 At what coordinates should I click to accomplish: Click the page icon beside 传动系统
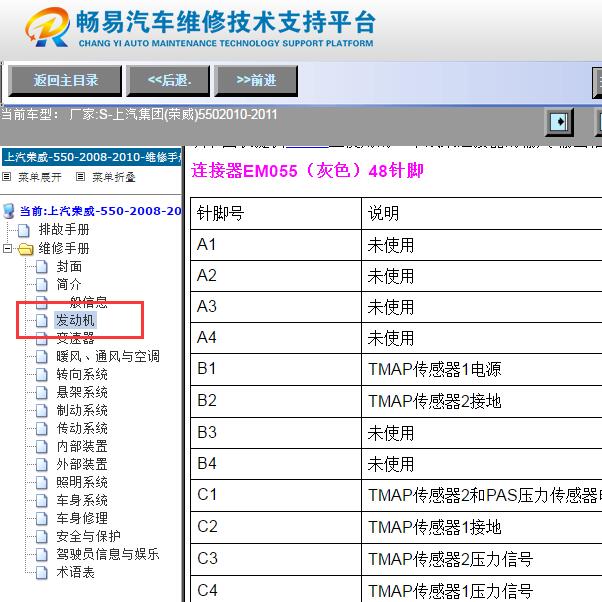(x=41, y=428)
